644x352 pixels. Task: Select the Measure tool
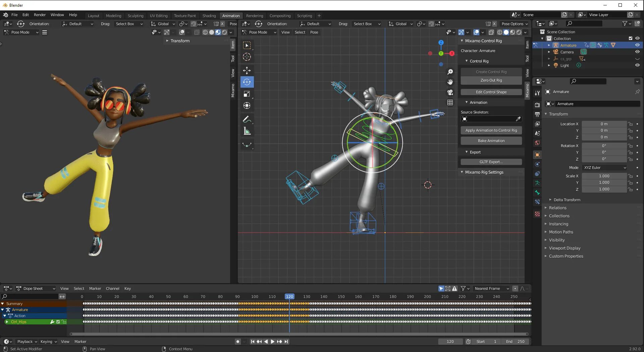[x=247, y=131]
